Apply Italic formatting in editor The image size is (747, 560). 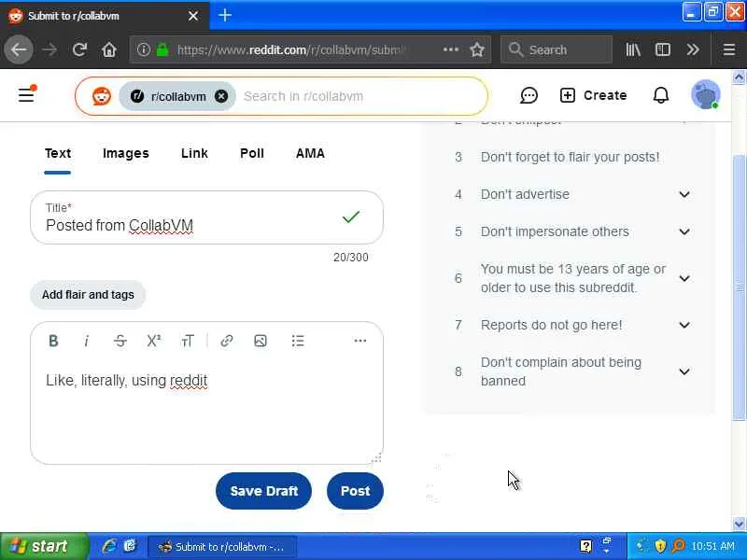[x=86, y=341]
